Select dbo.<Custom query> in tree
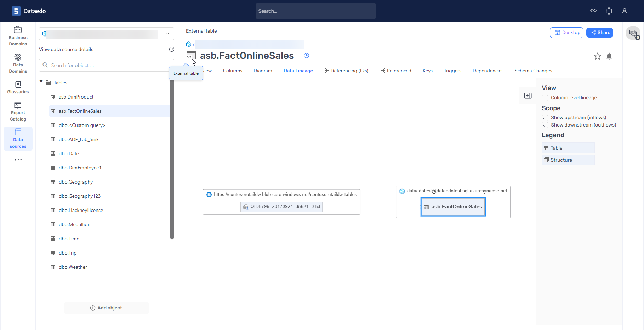 [x=109, y=125]
